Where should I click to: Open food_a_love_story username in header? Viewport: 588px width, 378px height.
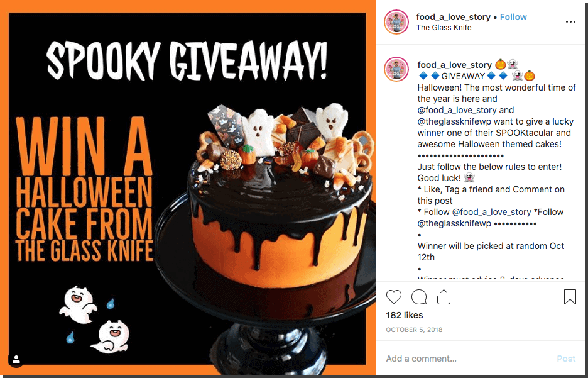tap(453, 17)
